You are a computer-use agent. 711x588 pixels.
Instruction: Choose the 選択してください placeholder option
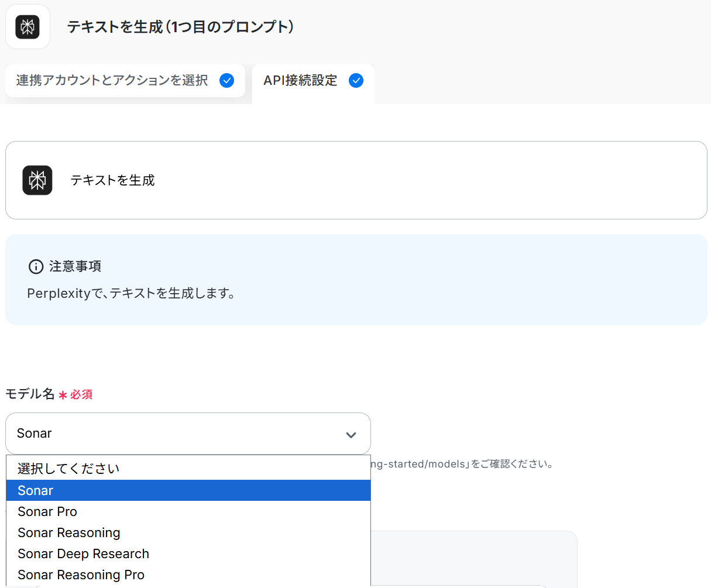click(x=68, y=469)
